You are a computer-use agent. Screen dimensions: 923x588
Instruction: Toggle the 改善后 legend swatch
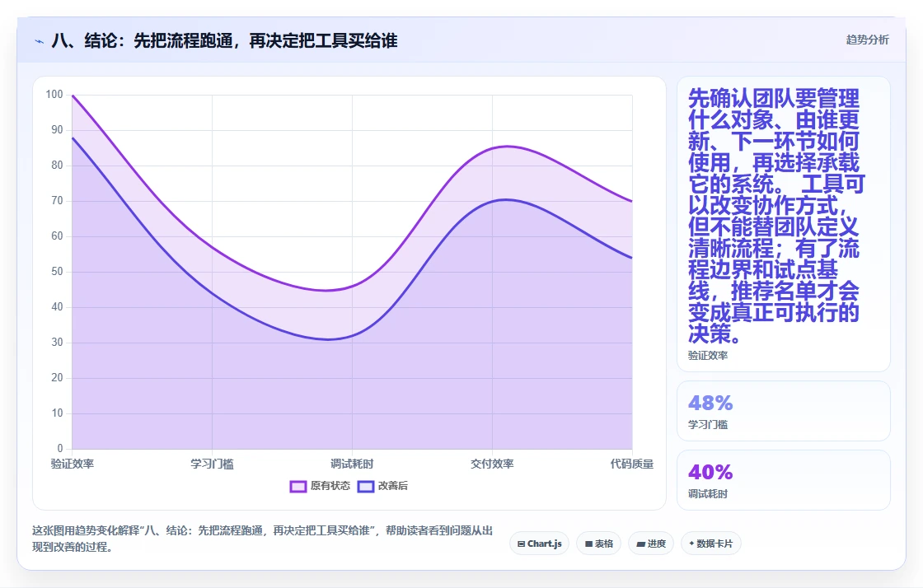(366, 486)
